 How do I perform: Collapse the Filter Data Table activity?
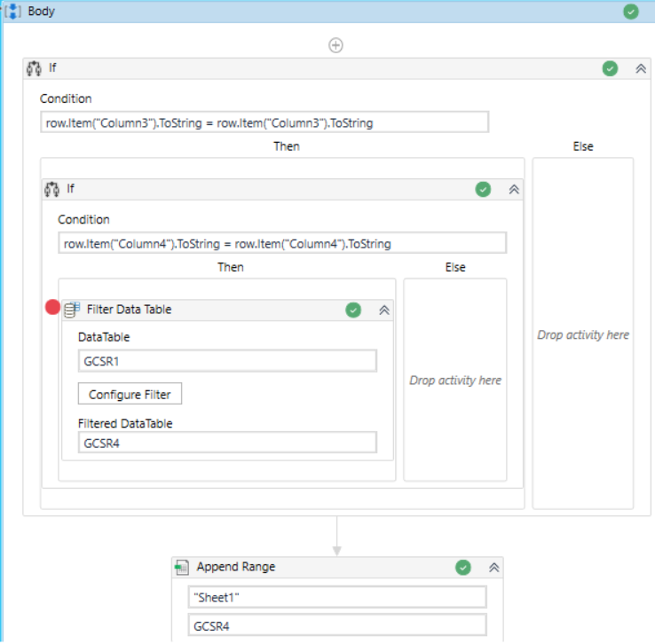tap(384, 310)
